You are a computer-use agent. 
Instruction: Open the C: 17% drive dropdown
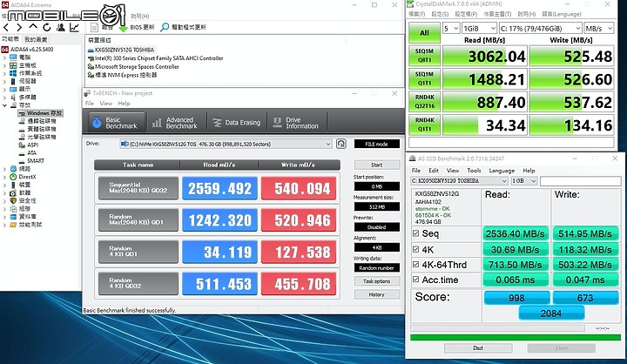pos(540,29)
